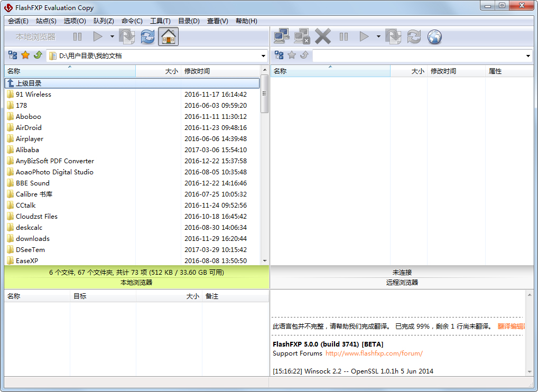Image resolution: width=538 pixels, height=392 pixels.
Task: Click the local folder tree icon
Action: coord(13,55)
